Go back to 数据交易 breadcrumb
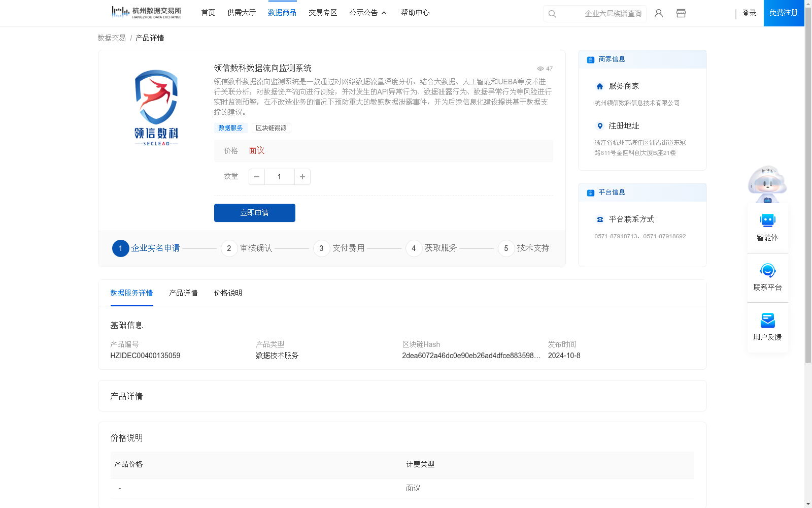The width and height of the screenshot is (812, 508). (112, 38)
